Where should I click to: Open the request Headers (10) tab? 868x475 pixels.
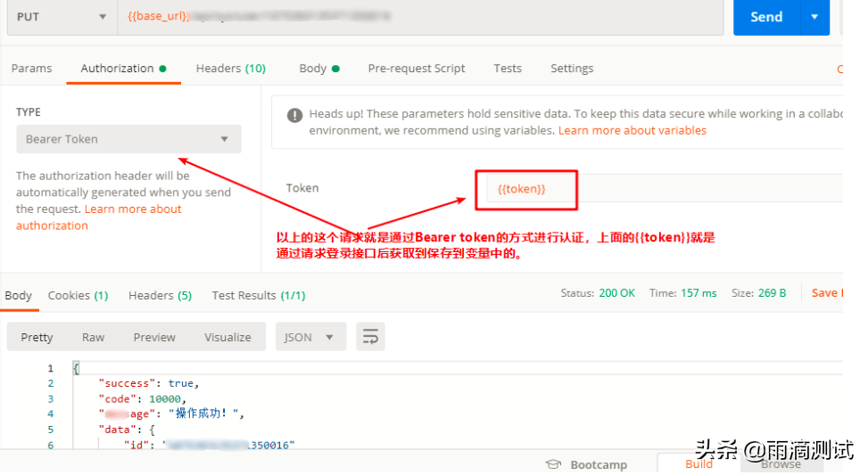pyautogui.click(x=230, y=69)
